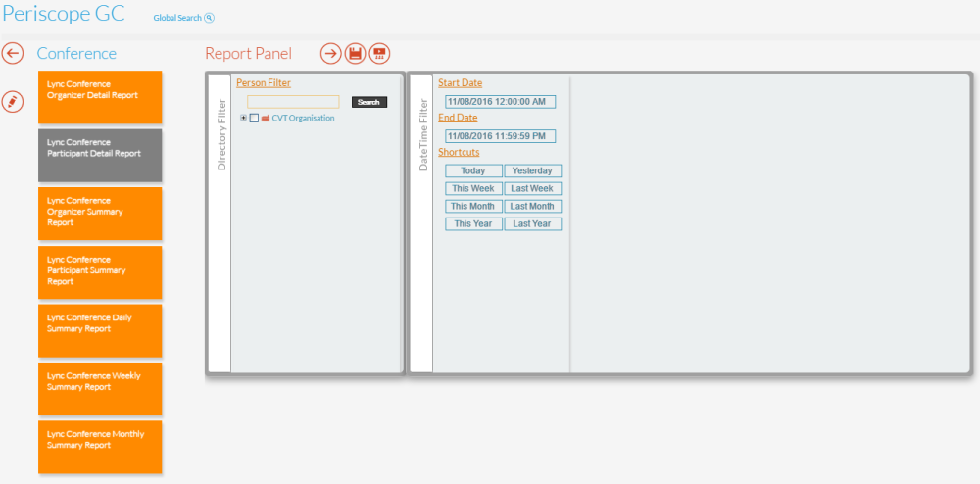Click the Periscope GC title
Viewport: 980px width, 484px height.
pyautogui.click(x=64, y=14)
